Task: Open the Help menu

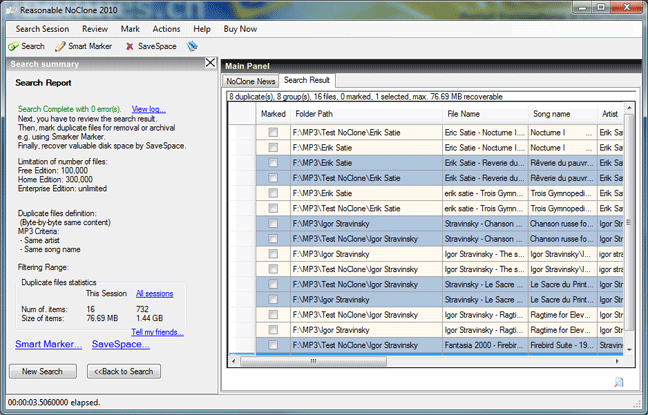Action: point(202,29)
